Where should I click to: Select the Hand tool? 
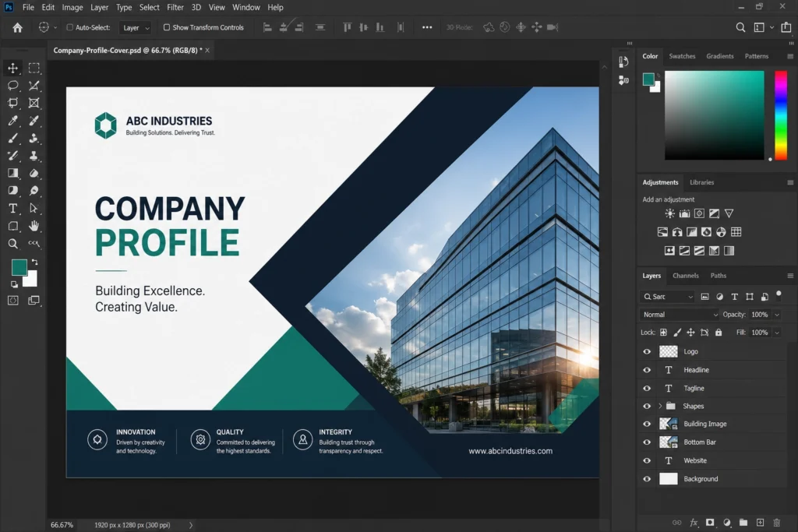click(x=34, y=226)
